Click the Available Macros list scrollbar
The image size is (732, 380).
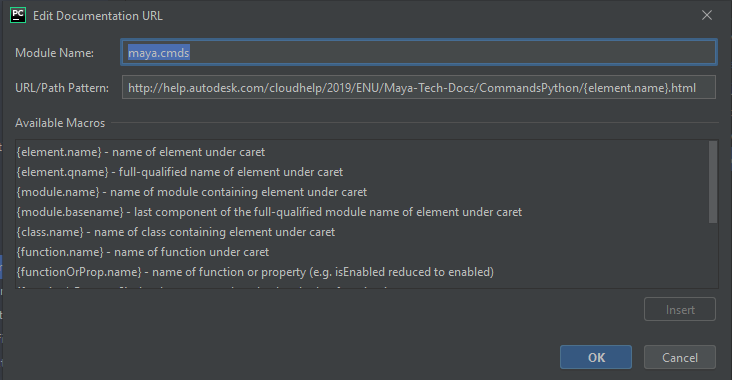coord(713,182)
